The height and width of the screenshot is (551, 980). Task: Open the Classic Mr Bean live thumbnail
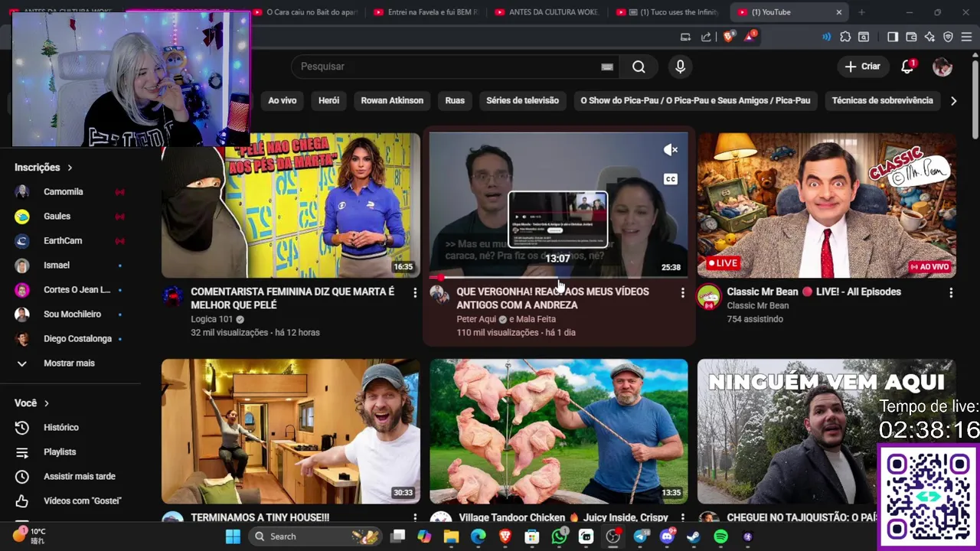pos(827,204)
